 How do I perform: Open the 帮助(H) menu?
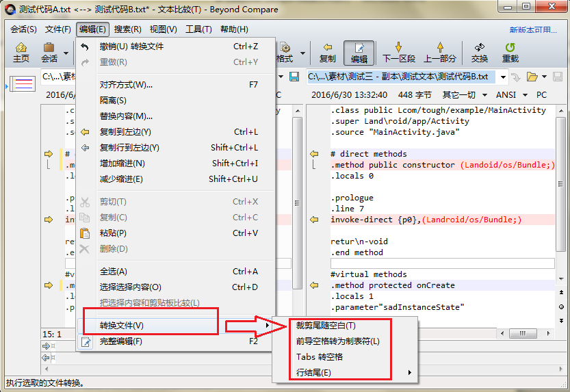(234, 29)
